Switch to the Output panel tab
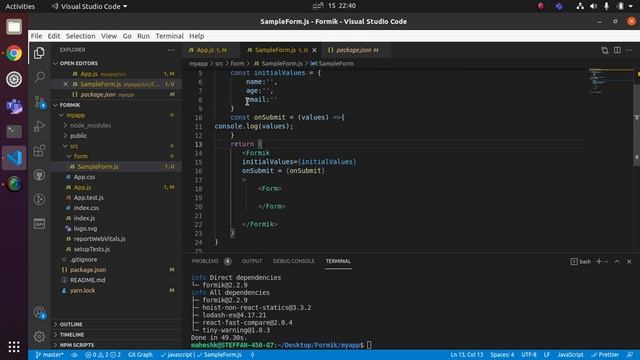This screenshot has height=360, width=640. click(x=252, y=261)
